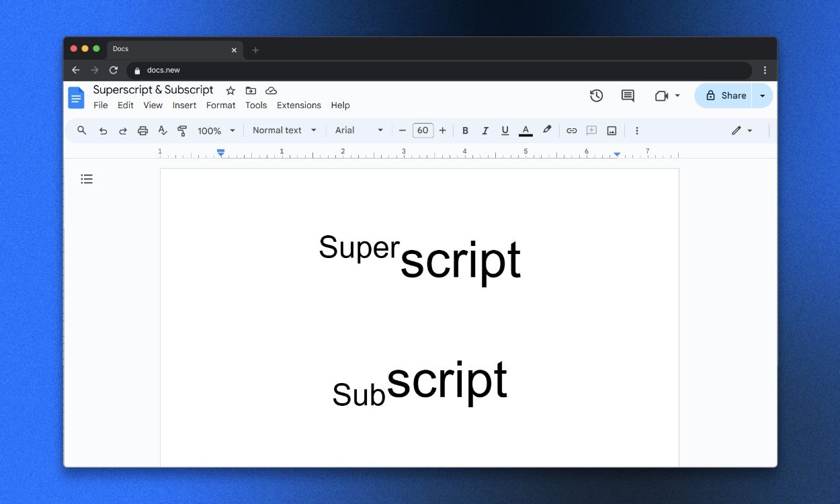This screenshot has width=840, height=504.
Task: Toggle bold formatting
Action: pos(465,131)
